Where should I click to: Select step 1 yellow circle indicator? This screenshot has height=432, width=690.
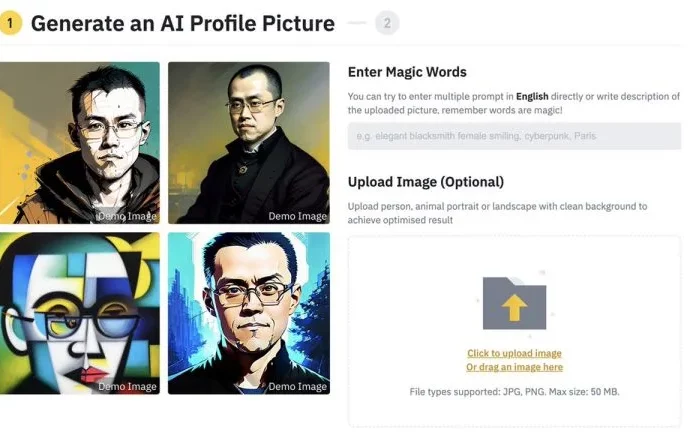[11, 23]
